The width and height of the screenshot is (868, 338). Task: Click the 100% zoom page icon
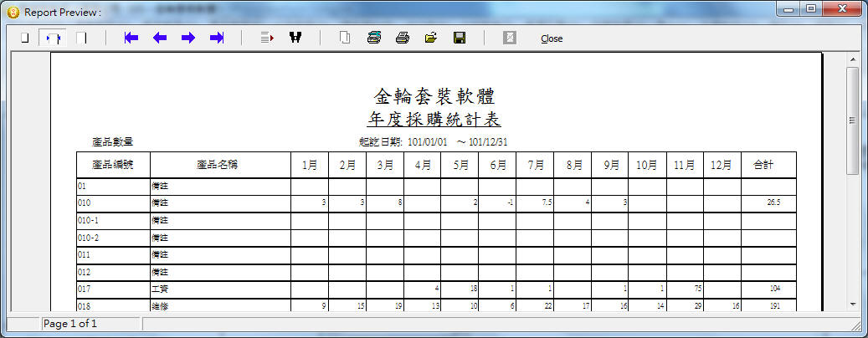[81, 38]
